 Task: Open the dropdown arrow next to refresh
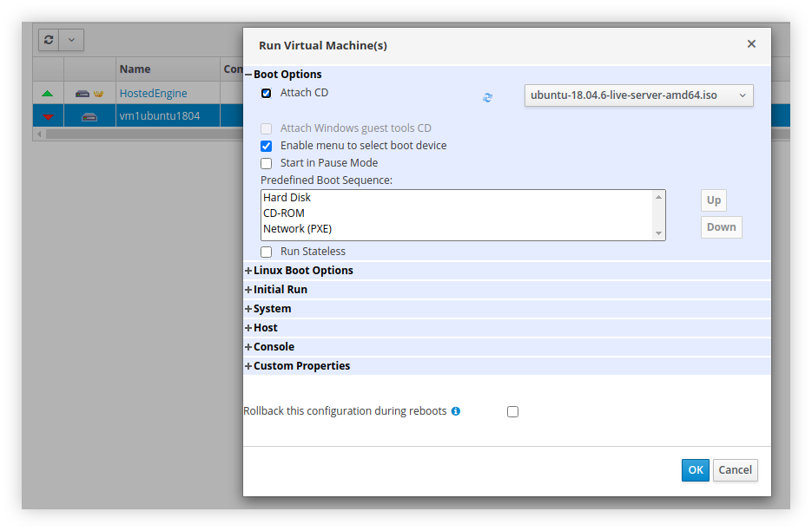[x=71, y=40]
